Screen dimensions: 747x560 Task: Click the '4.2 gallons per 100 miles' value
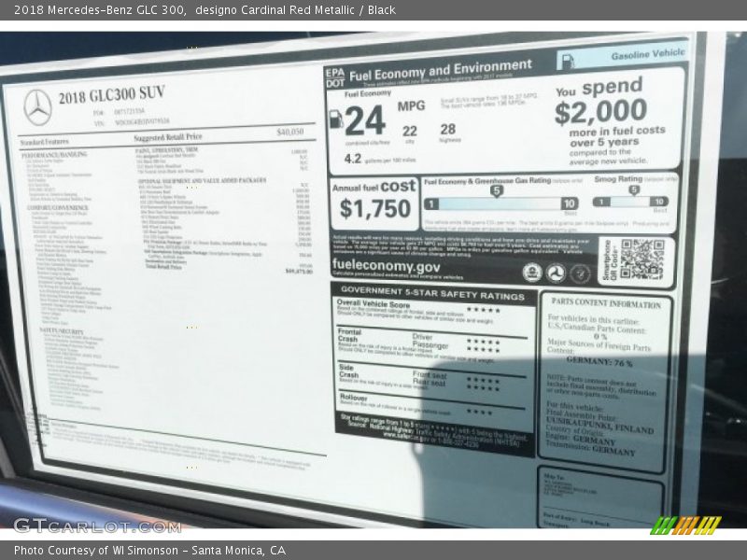[x=380, y=159]
